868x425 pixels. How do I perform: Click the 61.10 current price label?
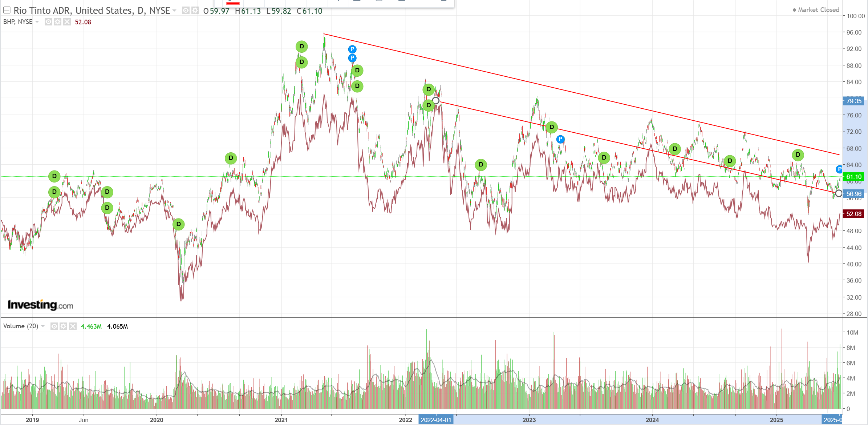pyautogui.click(x=853, y=177)
